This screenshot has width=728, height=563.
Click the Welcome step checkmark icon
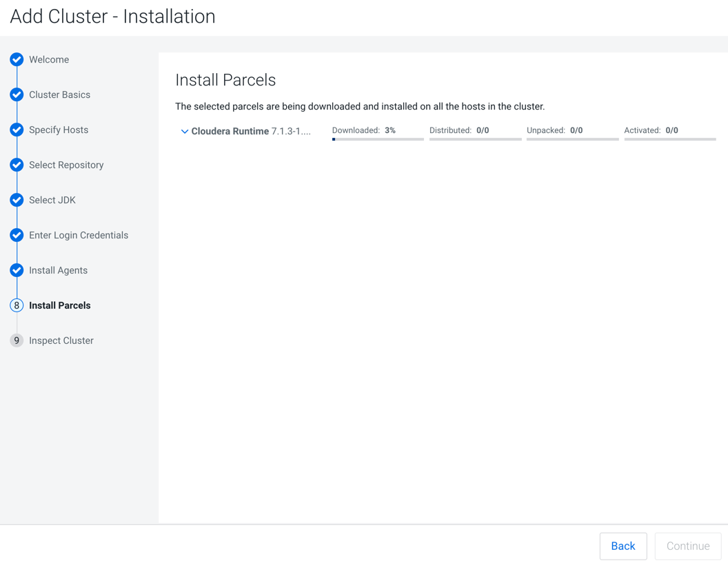pos(17,60)
